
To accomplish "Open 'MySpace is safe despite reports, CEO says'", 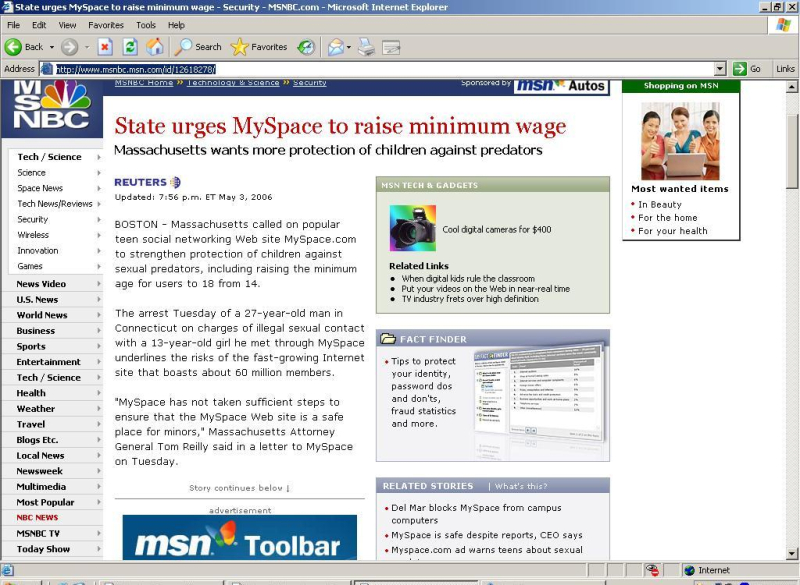I will coord(487,535).
